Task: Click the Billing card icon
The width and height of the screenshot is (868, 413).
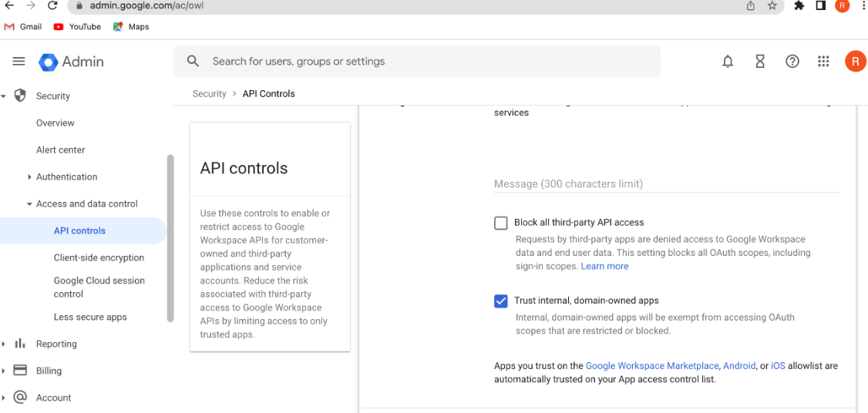Action: (x=20, y=370)
